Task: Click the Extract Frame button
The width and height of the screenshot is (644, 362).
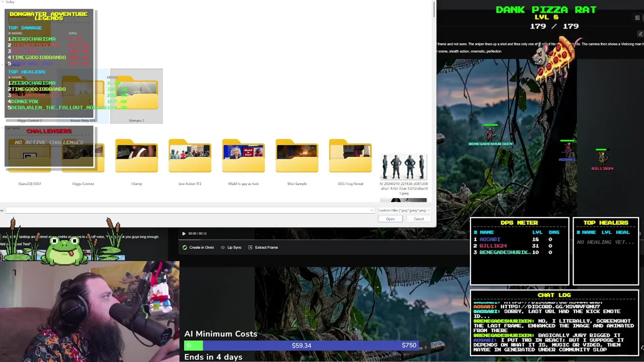Action: [x=263, y=247]
